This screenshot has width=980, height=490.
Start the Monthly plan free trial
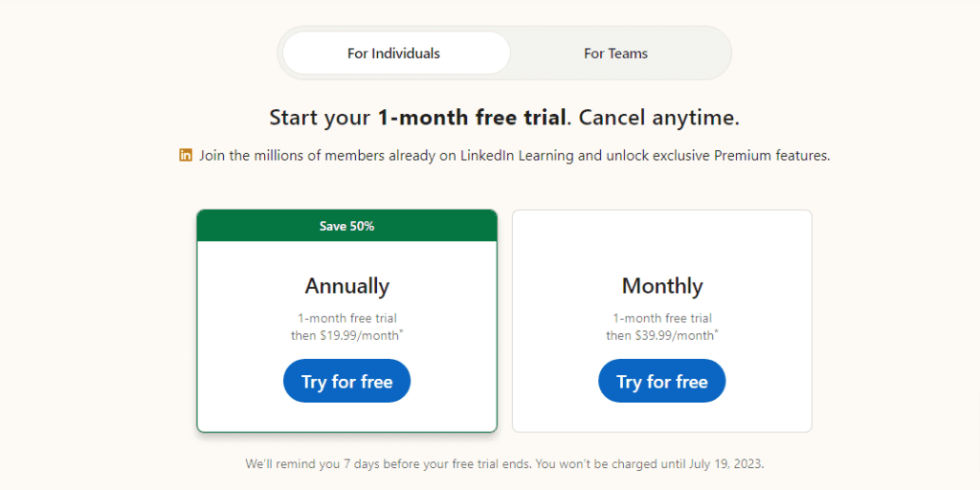click(662, 381)
